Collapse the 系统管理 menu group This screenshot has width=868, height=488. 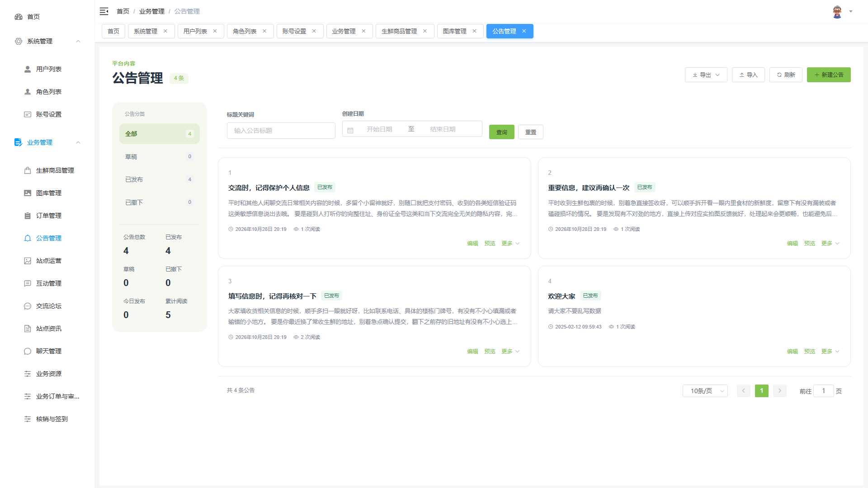pyautogui.click(x=78, y=41)
